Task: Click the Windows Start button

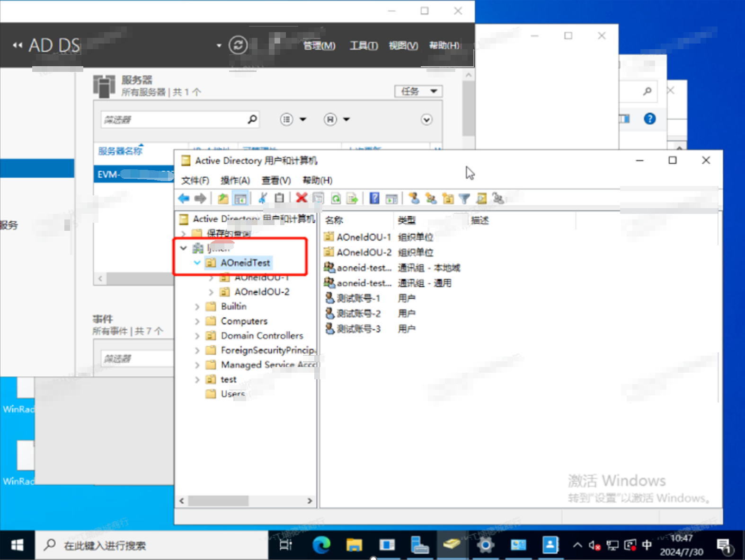Action: (x=17, y=545)
